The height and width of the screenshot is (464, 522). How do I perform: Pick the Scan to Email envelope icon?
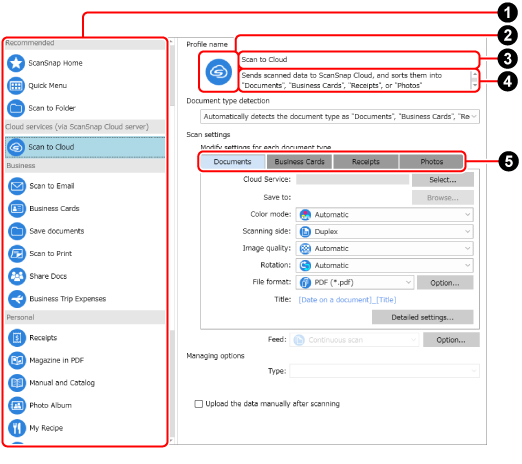[17, 186]
